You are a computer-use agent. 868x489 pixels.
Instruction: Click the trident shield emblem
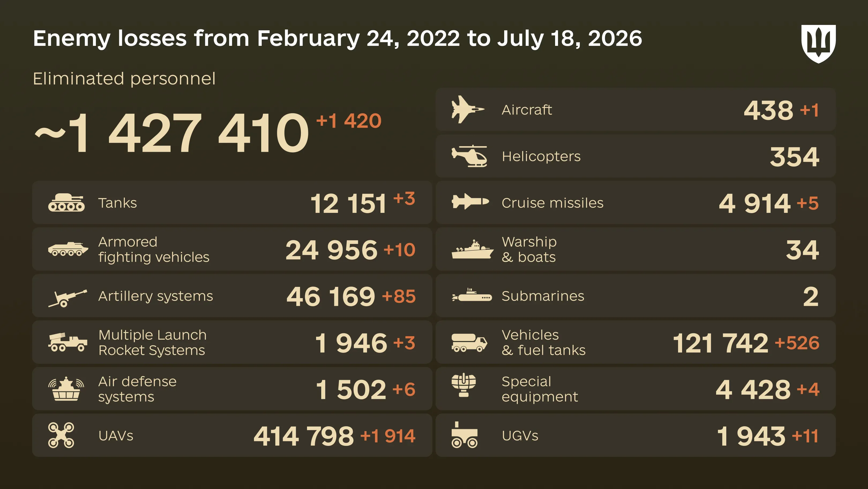point(818,44)
